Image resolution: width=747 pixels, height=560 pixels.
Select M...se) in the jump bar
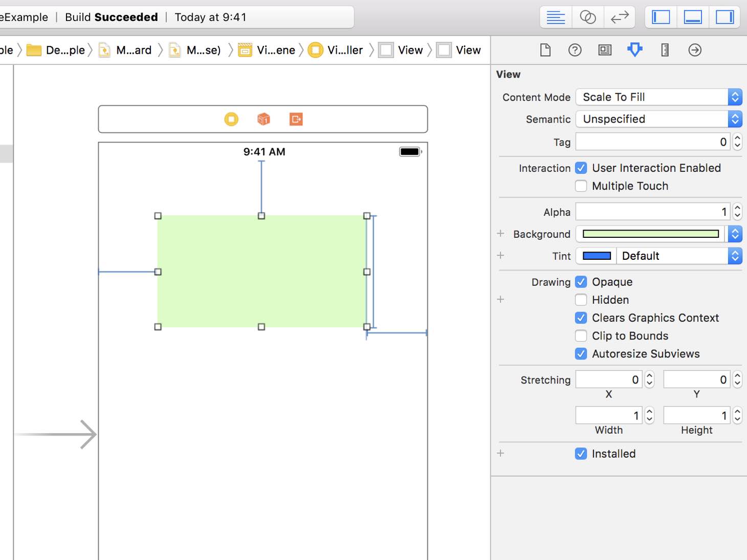pyautogui.click(x=196, y=50)
